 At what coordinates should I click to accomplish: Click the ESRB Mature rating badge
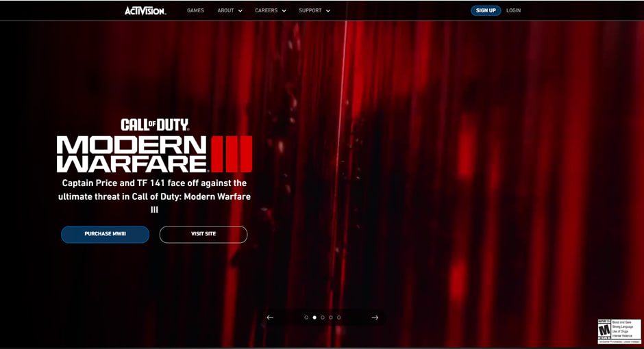[619, 332]
